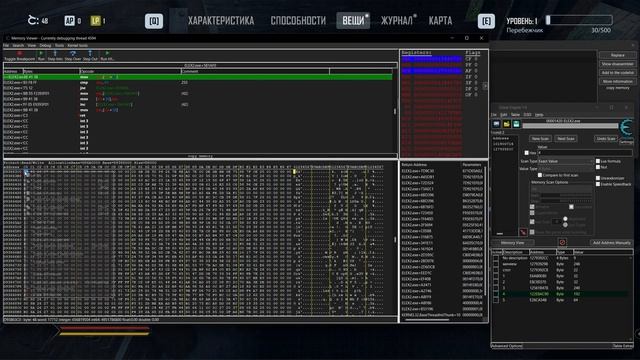The image size is (640, 360).
Task: Open Help menu in Cheat Engine
Action: (539, 115)
